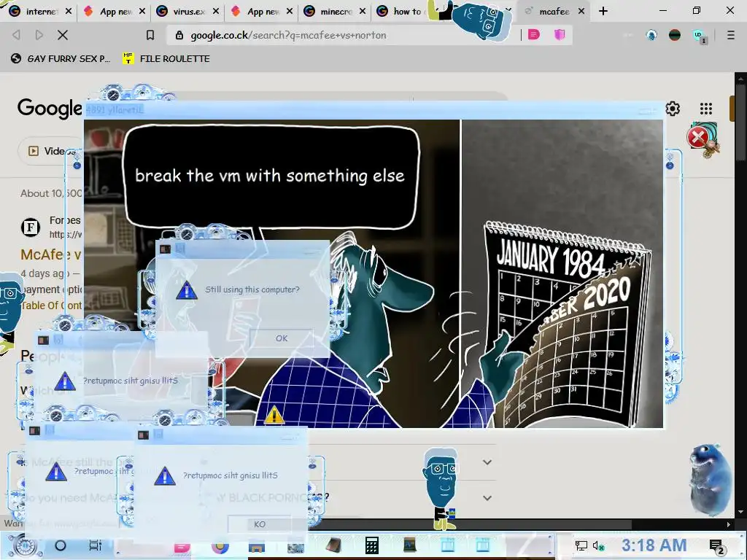Expand the 'McAfee still the' question chevron
The height and width of the screenshot is (560, 747).
pyautogui.click(x=487, y=462)
